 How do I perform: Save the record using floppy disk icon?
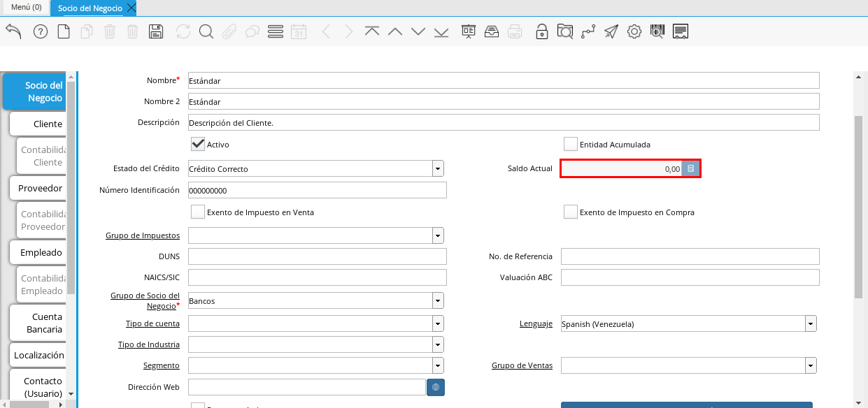coord(156,31)
